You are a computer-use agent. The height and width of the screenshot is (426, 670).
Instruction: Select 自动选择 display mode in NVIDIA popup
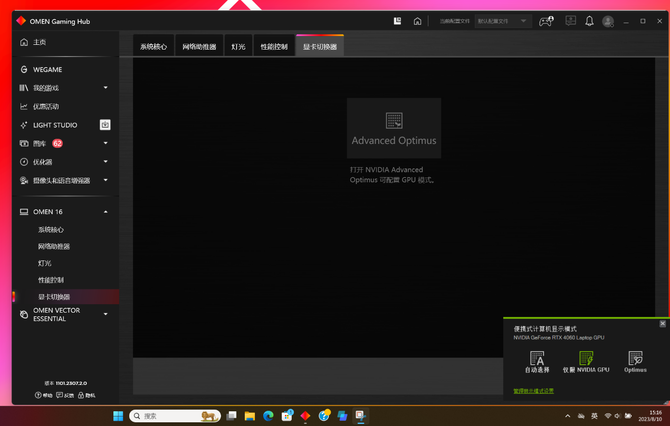[x=537, y=362]
